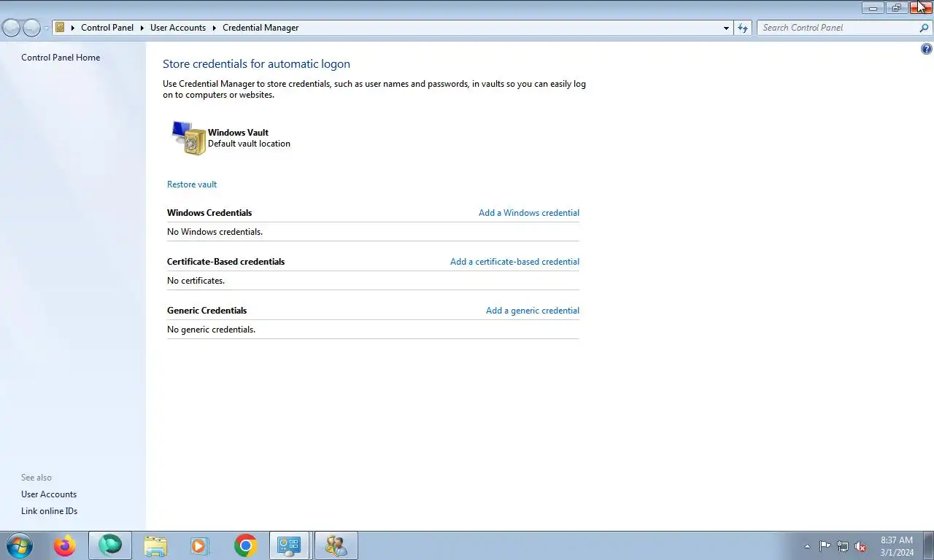Click the Windows Credentials heading
This screenshot has width=934, height=560.
point(209,213)
